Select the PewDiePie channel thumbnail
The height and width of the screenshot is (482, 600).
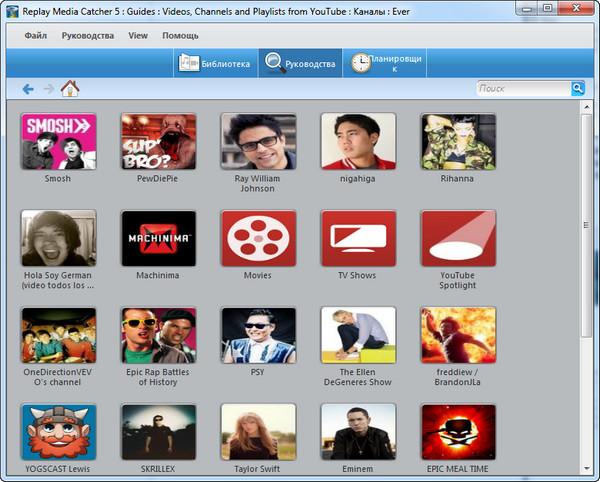[158, 141]
